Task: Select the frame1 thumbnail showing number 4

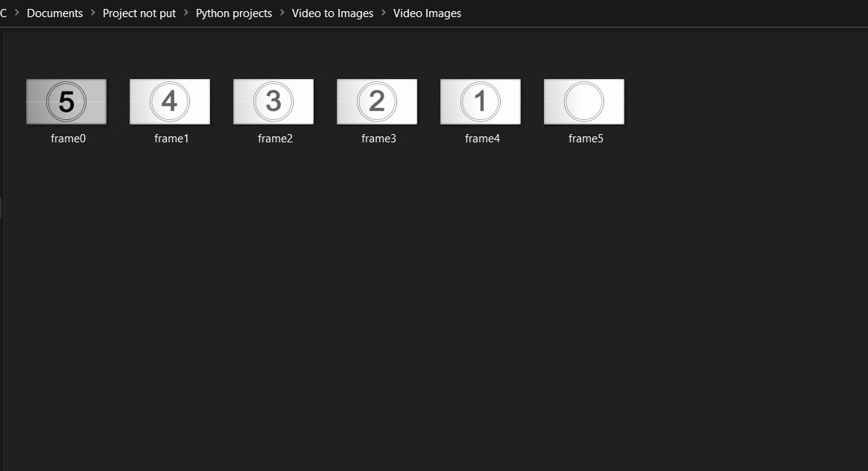Action: point(170,102)
